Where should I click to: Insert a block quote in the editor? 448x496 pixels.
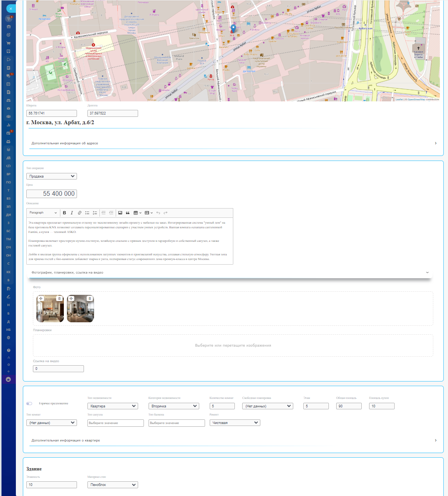point(128,213)
